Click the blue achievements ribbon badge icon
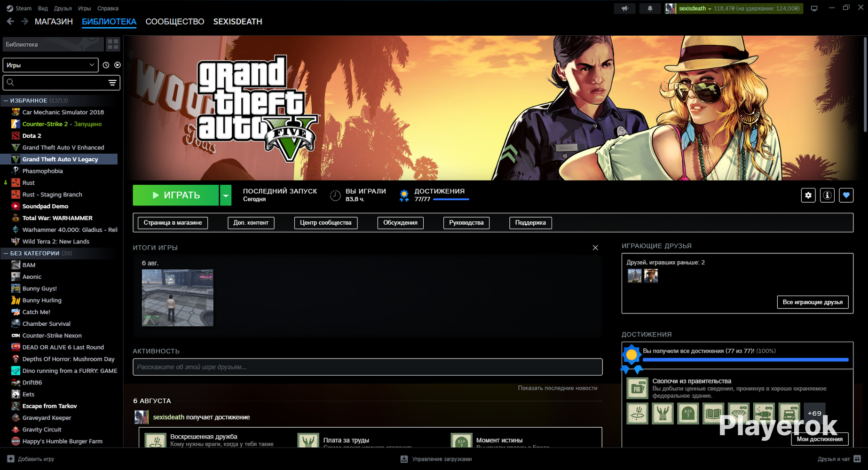The image size is (868, 470). [x=404, y=196]
